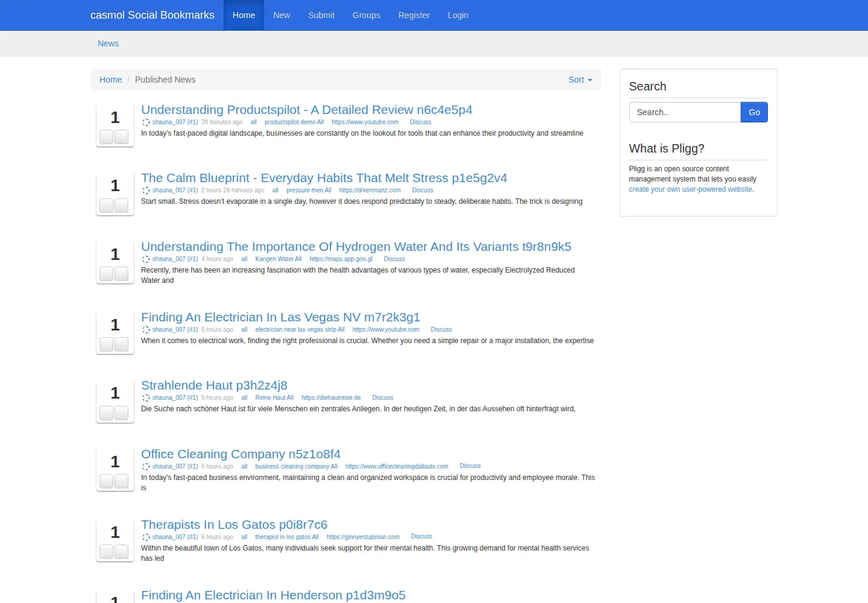
Task: Open the Register page
Action: [x=414, y=15]
